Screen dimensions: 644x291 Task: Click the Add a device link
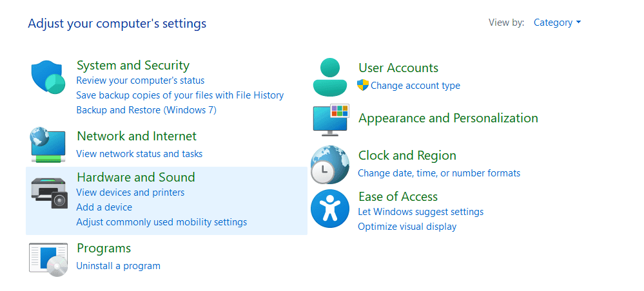(x=104, y=207)
